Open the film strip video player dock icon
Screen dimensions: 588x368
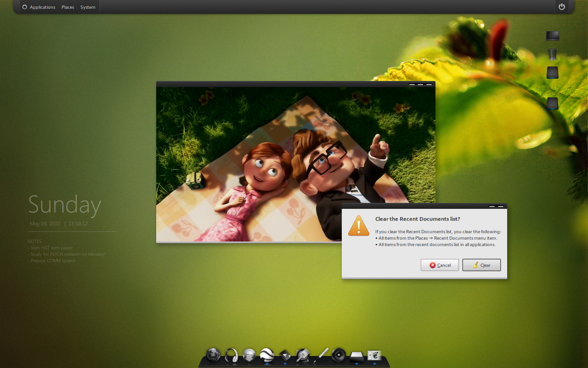pos(285,355)
